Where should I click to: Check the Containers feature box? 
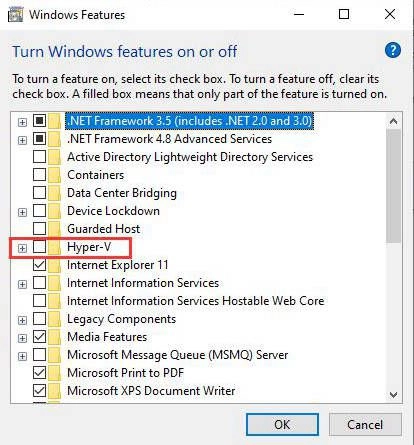(x=39, y=175)
